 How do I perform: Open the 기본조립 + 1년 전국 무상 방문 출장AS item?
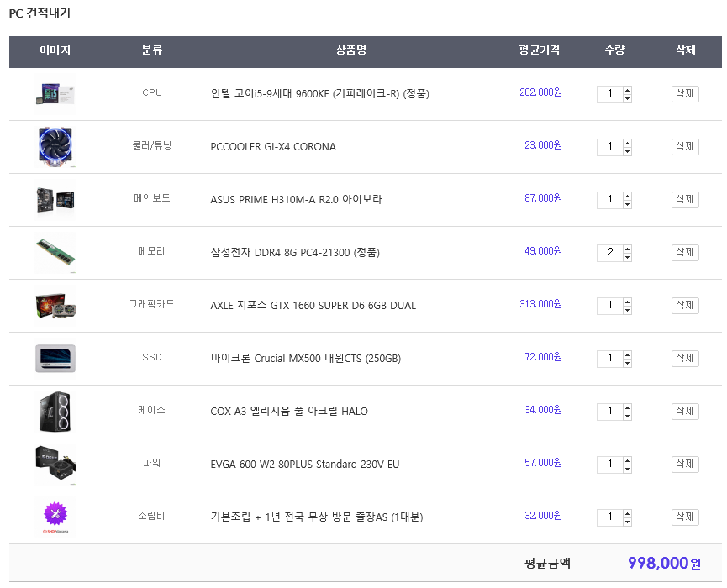(317, 516)
